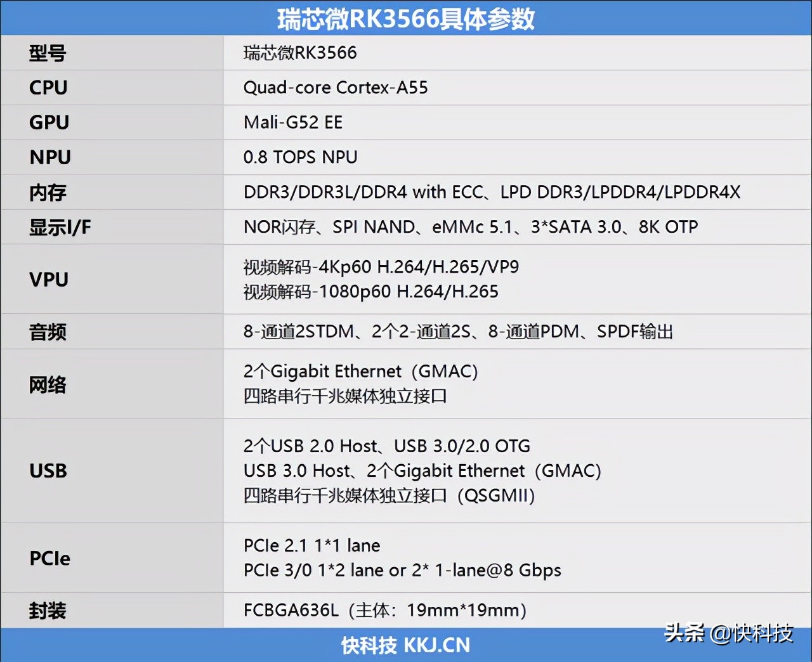
Task: Click the 快科技 KKJ.CN footer link
Action: [405, 645]
